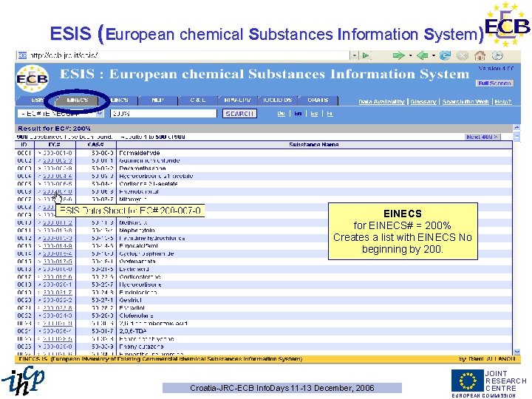Refresh the page with the reload icon
The image size is (532, 399).
(x=445, y=55)
